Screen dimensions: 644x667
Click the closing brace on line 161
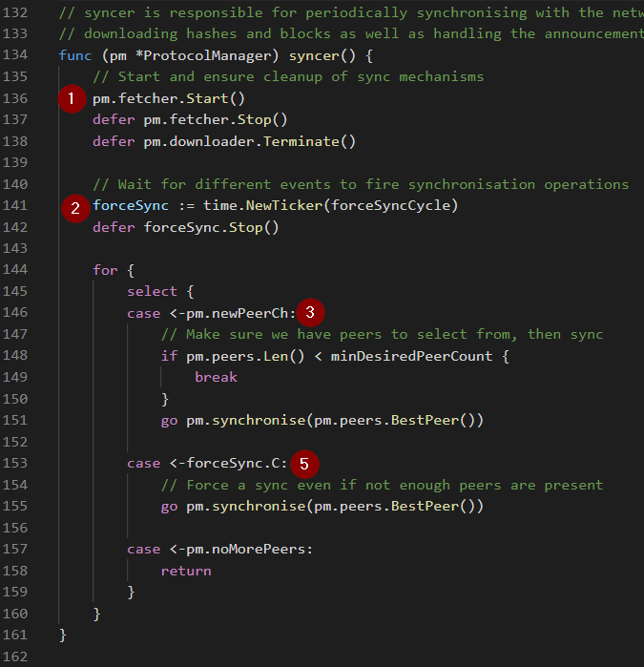tap(63, 636)
